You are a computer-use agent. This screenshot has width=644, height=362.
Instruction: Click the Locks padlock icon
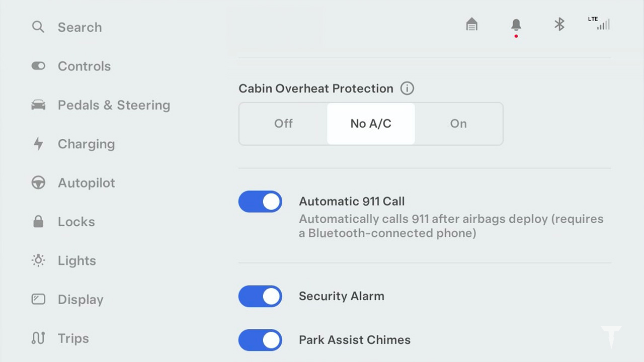(x=38, y=221)
